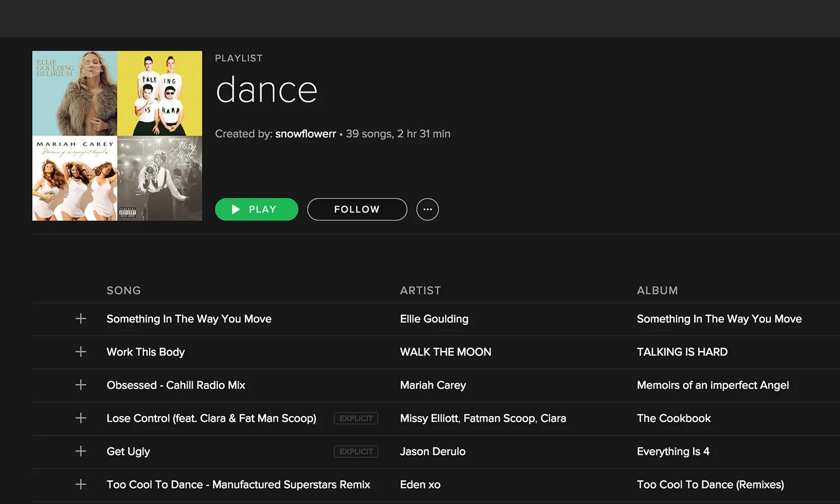Select Too Cool To Dance - Manufactured Superstars Remix
The image size is (840, 504).
[x=238, y=484]
